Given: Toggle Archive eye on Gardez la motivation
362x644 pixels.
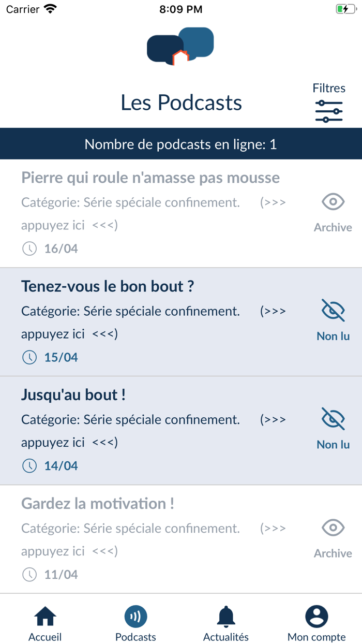Looking at the screenshot, I should (333, 528).
